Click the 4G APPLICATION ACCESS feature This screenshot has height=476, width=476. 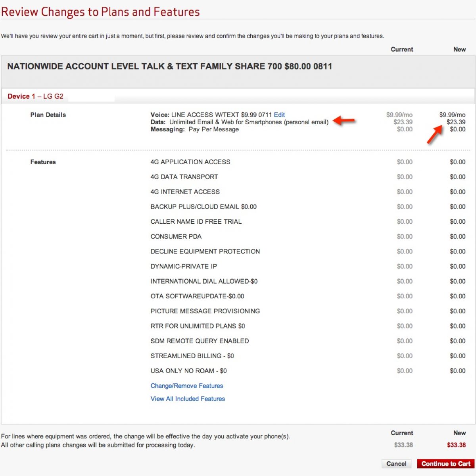190,162
